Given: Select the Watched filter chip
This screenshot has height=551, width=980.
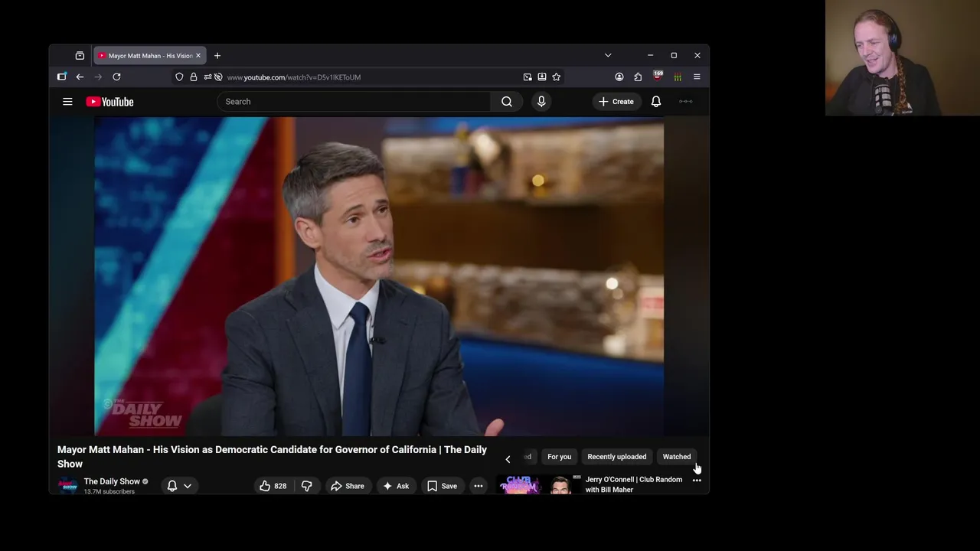Looking at the screenshot, I should [x=677, y=457].
